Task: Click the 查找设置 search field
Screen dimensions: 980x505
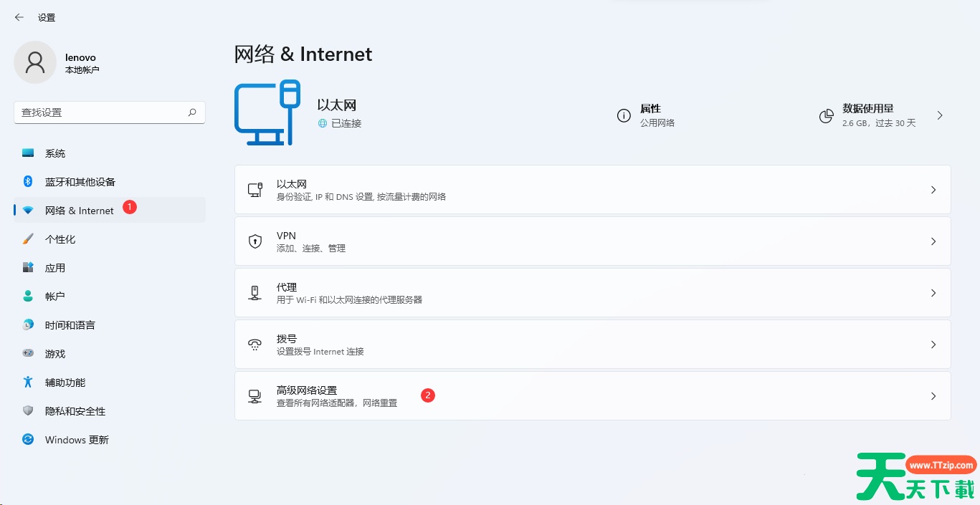Action: (x=100, y=112)
